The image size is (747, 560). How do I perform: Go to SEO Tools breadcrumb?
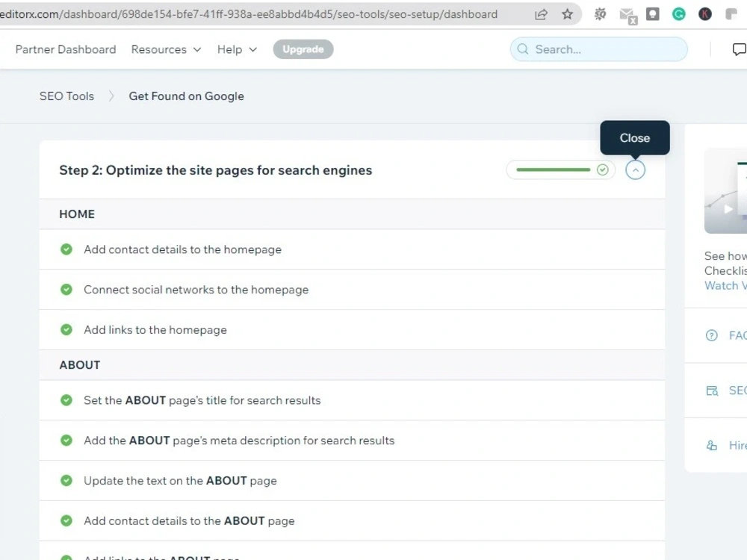[x=66, y=96]
